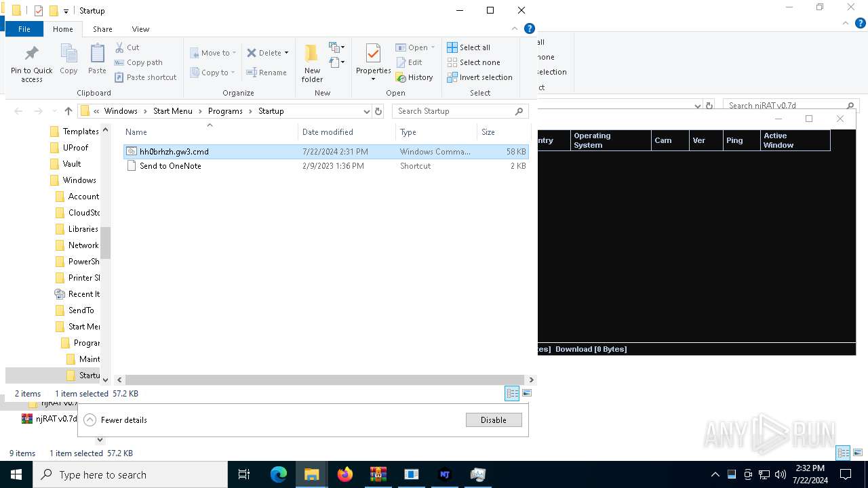This screenshot has width=868, height=488.
Task: Open the Customize Quick Access Toolbar dropdown
Action: [x=66, y=11]
